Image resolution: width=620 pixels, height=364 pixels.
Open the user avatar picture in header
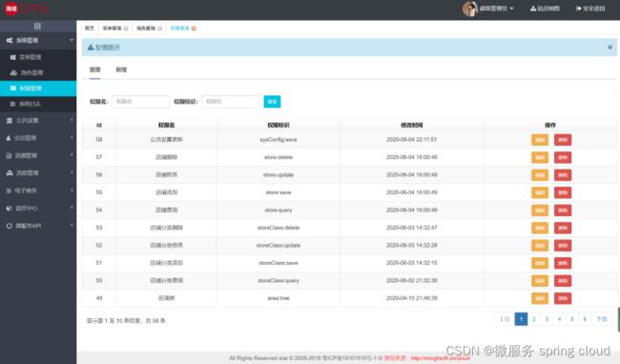point(469,9)
